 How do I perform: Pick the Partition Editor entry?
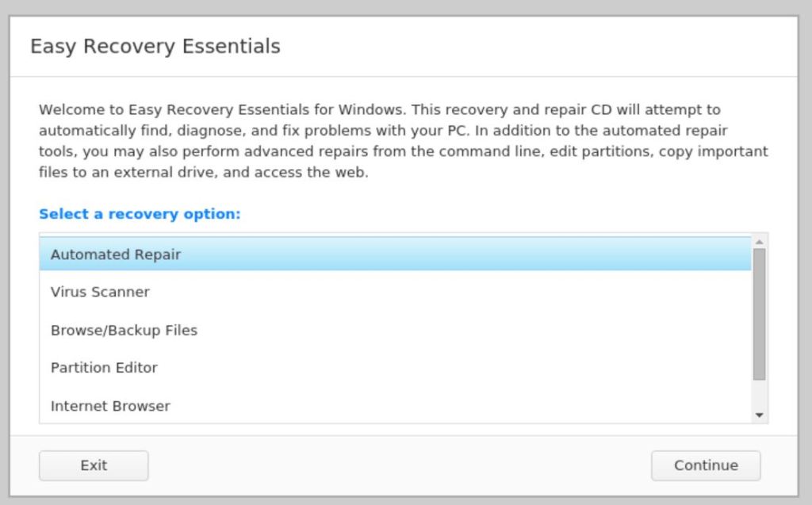(104, 368)
